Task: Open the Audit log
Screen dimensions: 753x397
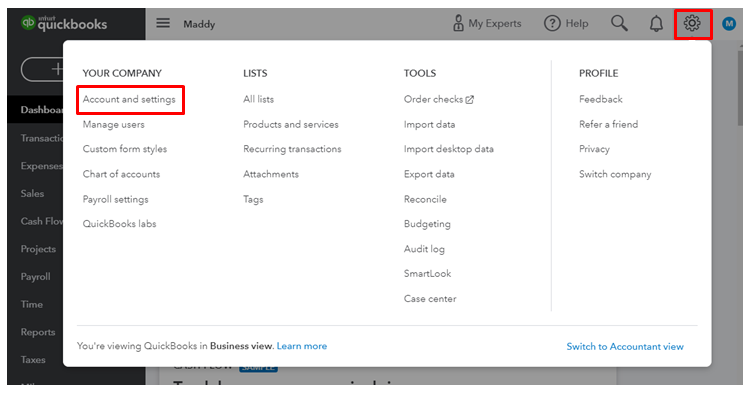Action: (x=424, y=249)
